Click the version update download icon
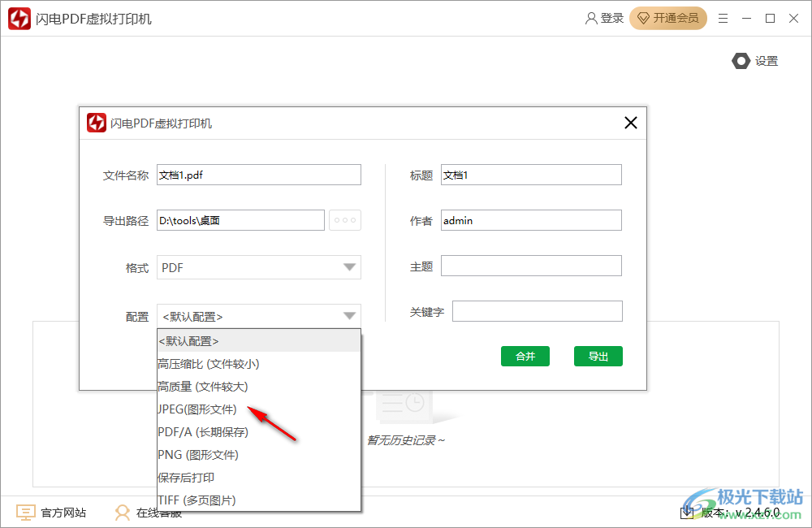Screen dimensions: 812x528 687,513
